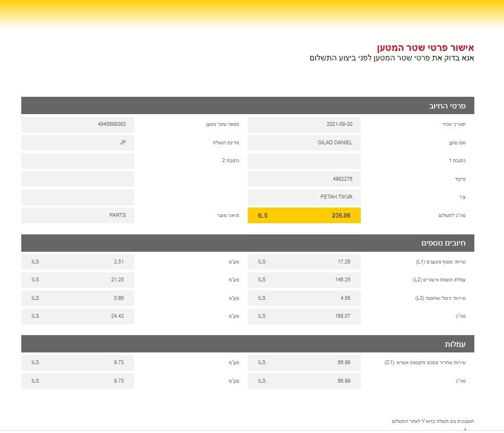
Task: Select the product description field PARTS
Action: (78, 215)
